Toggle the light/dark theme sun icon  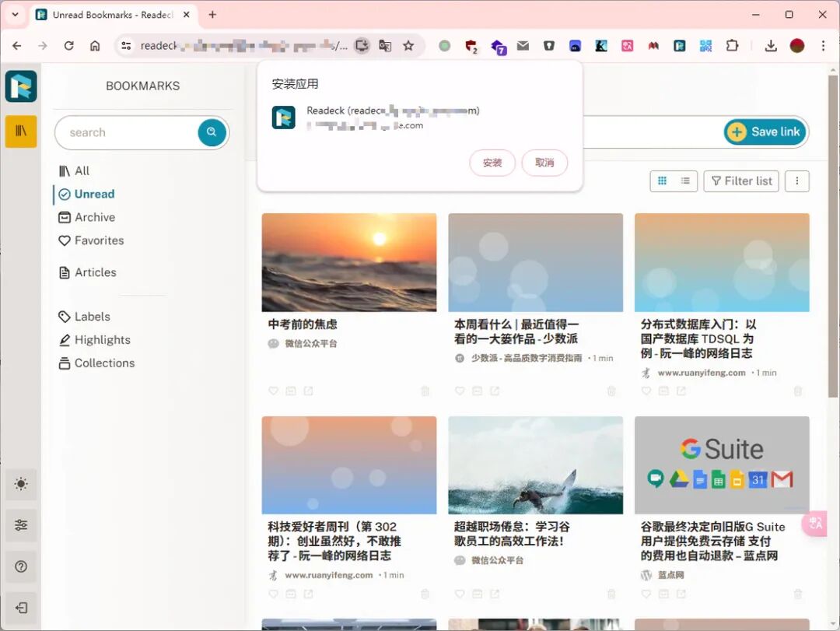point(21,484)
